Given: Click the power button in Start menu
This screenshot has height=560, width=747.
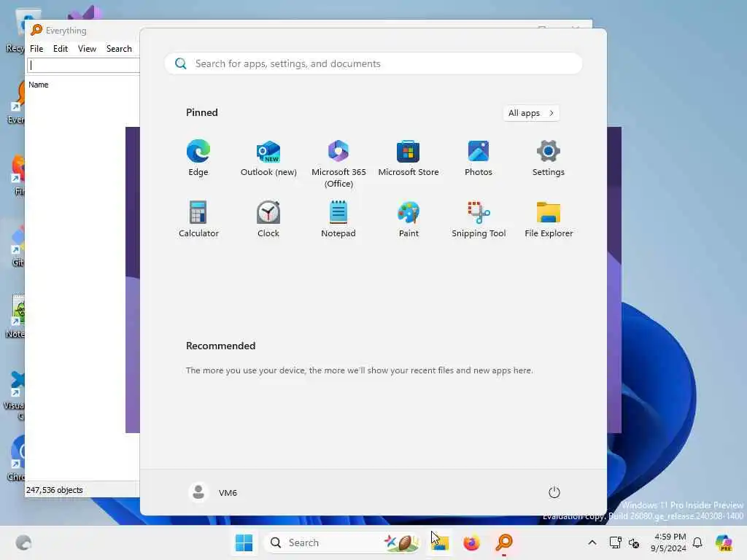Looking at the screenshot, I should pos(554,492).
